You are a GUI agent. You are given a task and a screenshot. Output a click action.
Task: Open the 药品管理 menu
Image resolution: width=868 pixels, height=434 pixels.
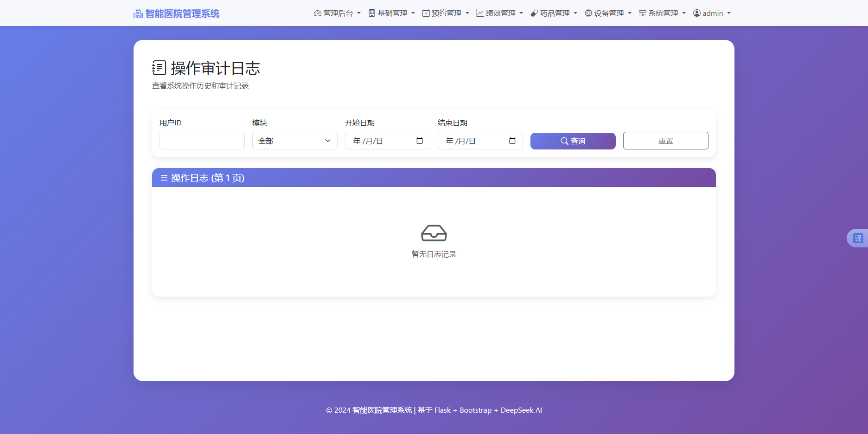pos(554,13)
